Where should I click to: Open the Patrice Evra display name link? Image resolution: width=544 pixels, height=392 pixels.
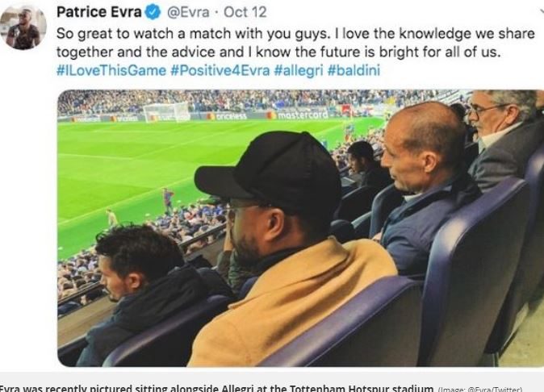(99, 12)
